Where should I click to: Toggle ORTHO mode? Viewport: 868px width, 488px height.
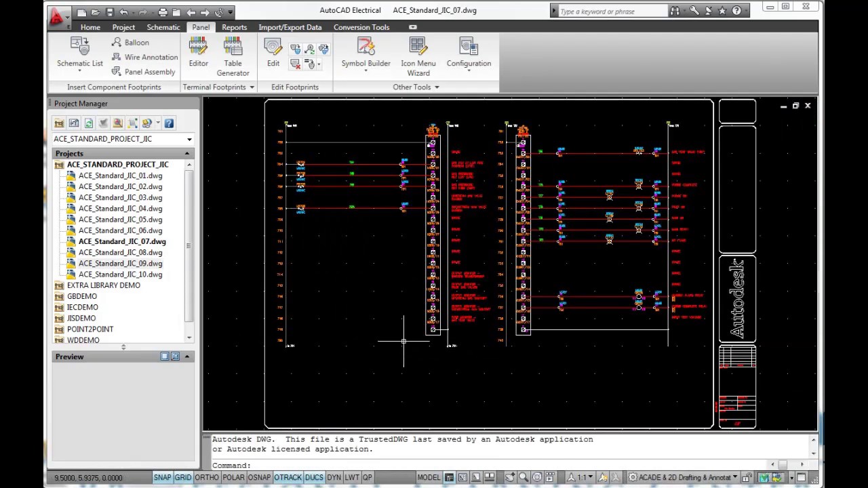[x=207, y=478]
